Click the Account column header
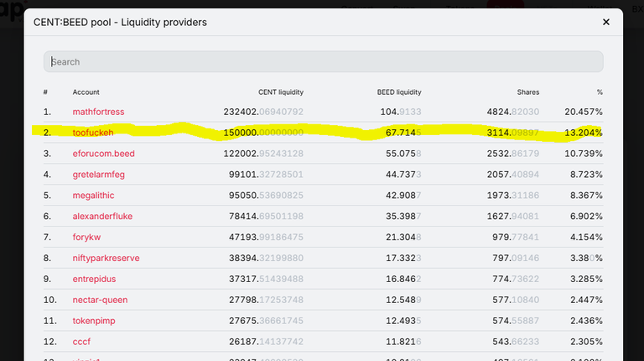The width and height of the screenshot is (644, 361). coord(86,92)
